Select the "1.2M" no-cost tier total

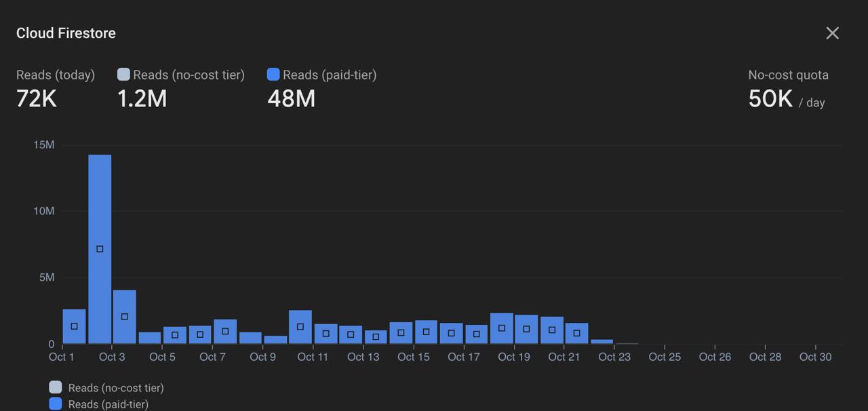pyautogui.click(x=142, y=98)
